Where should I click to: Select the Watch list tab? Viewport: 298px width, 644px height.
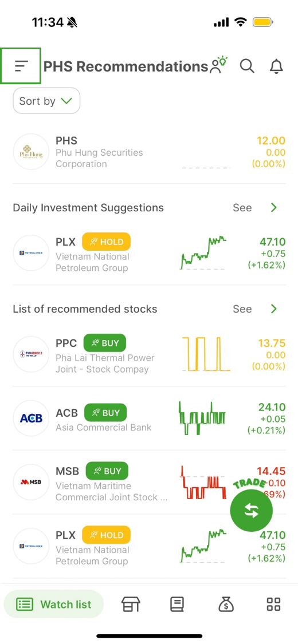pos(54,604)
